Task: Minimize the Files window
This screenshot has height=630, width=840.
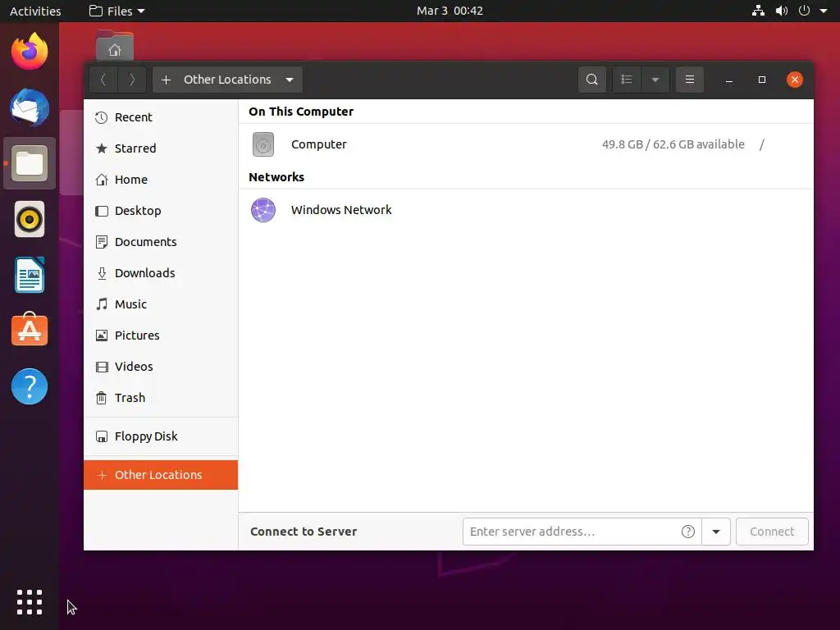Action: 729,80
